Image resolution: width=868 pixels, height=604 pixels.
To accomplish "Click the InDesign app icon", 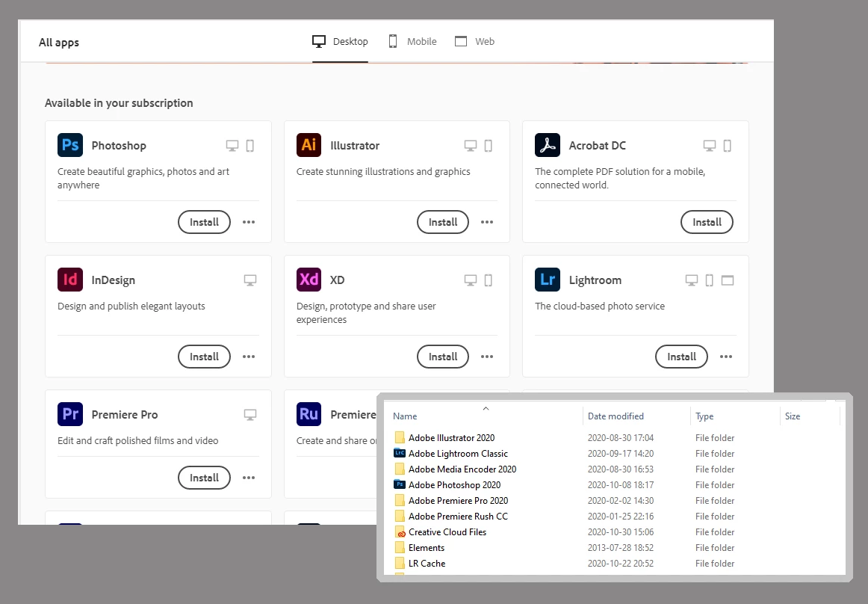I will point(70,280).
